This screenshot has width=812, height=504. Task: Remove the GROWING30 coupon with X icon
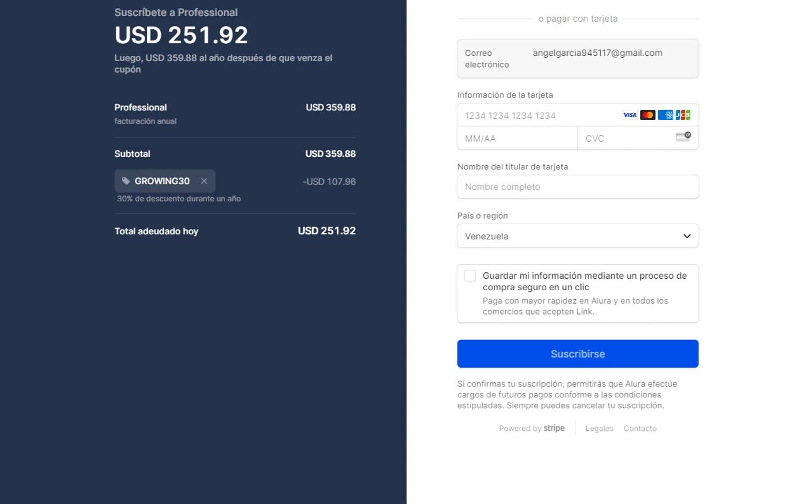[x=204, y=181]
